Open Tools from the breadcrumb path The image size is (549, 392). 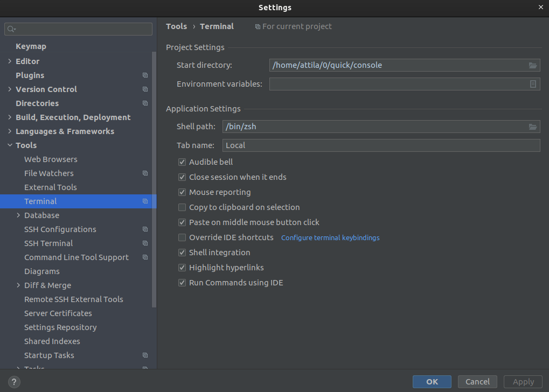point(176,26)
